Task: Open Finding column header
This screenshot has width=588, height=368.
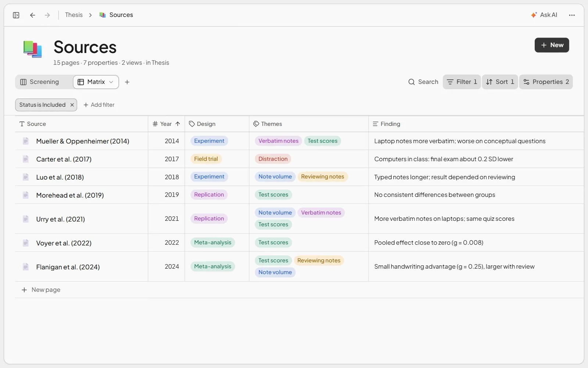Action: (476, 124)
